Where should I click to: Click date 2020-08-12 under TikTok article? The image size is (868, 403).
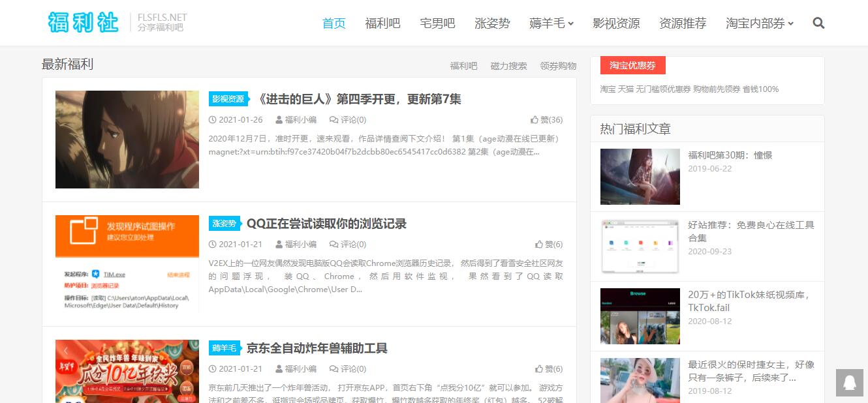710,321
